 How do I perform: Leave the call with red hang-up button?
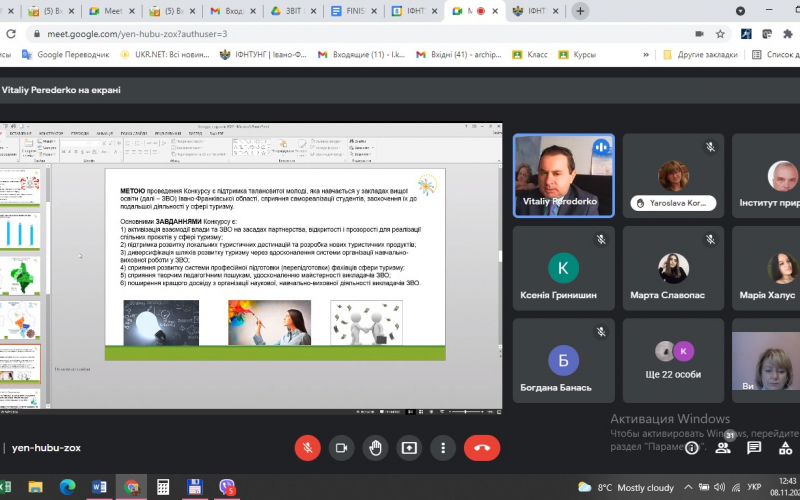coord(482,448)
